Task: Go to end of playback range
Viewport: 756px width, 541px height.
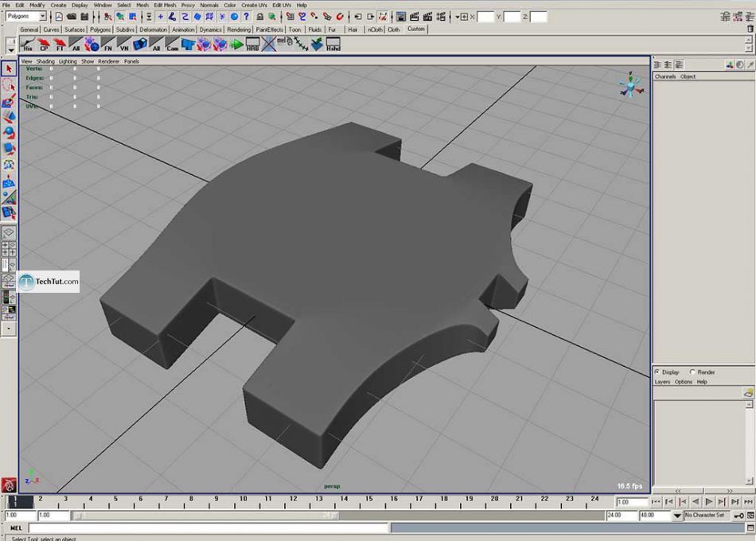Action: [748, 502]
